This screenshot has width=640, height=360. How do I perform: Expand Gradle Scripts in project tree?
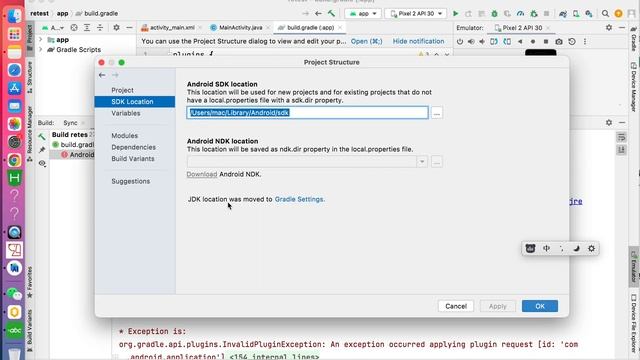[x=40, y=49]
